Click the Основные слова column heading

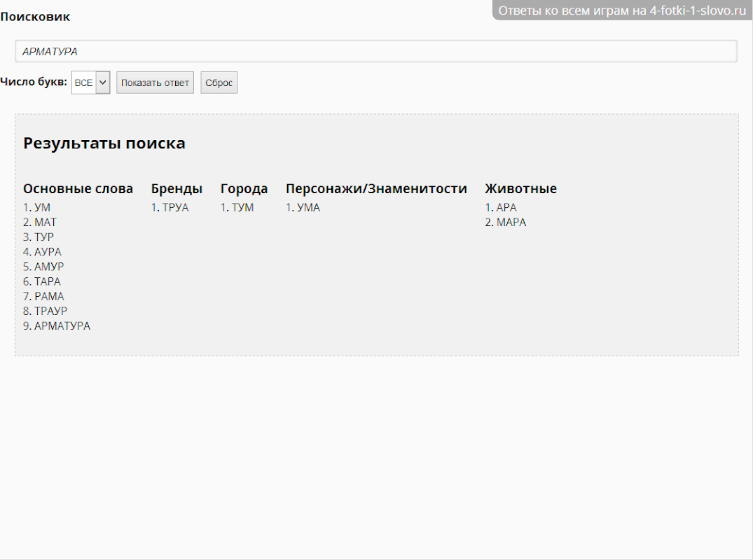[78, 188]
